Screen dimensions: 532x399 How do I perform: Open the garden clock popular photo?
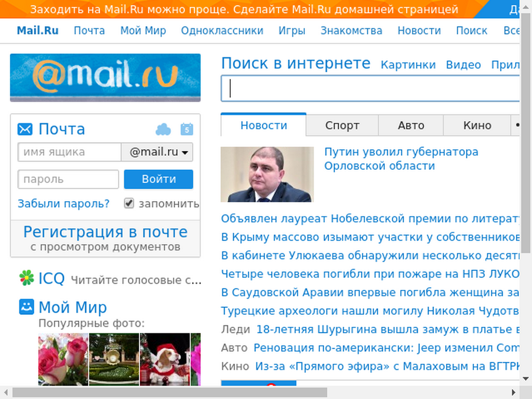tap(114, 360)
